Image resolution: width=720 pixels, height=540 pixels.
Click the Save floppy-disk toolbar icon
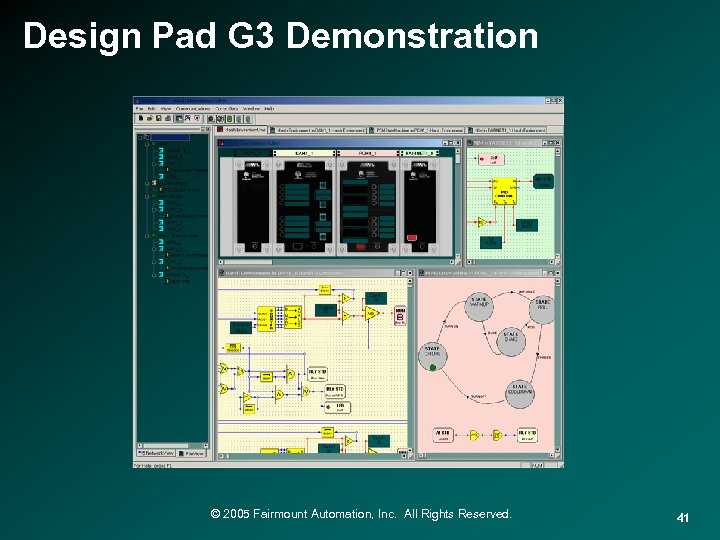point(158,118)
